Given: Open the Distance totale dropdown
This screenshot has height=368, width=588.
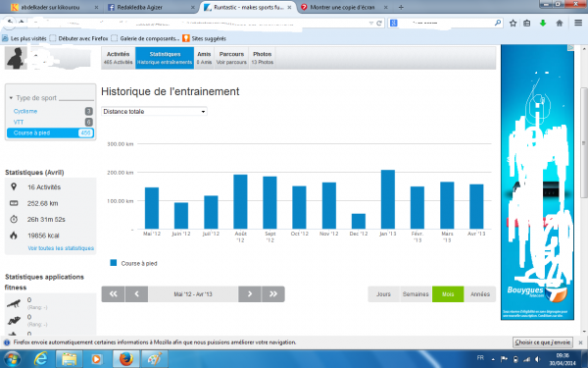Looking at the screenshot, I should coord(154,112).
